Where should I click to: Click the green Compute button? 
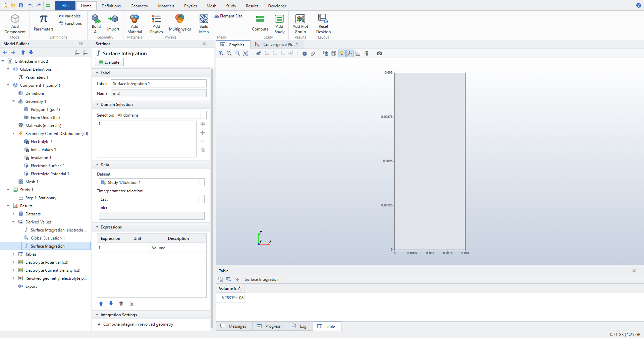(260, 23)
